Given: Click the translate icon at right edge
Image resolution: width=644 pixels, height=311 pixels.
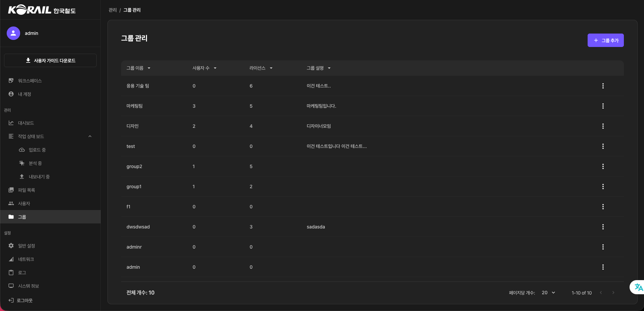Looking at the screenshot, I should [x=638, y=287].
